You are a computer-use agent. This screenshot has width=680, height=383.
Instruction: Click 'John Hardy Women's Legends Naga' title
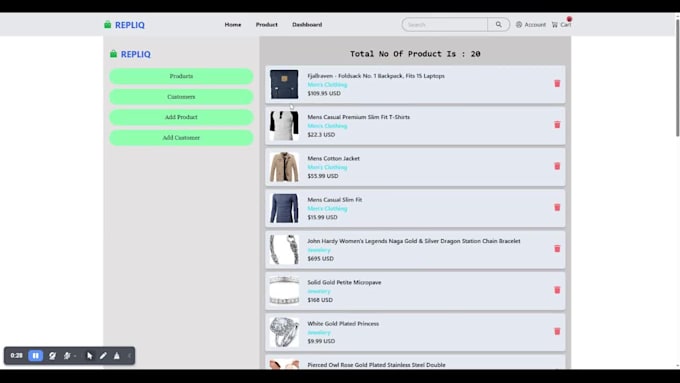click(414, 241)
